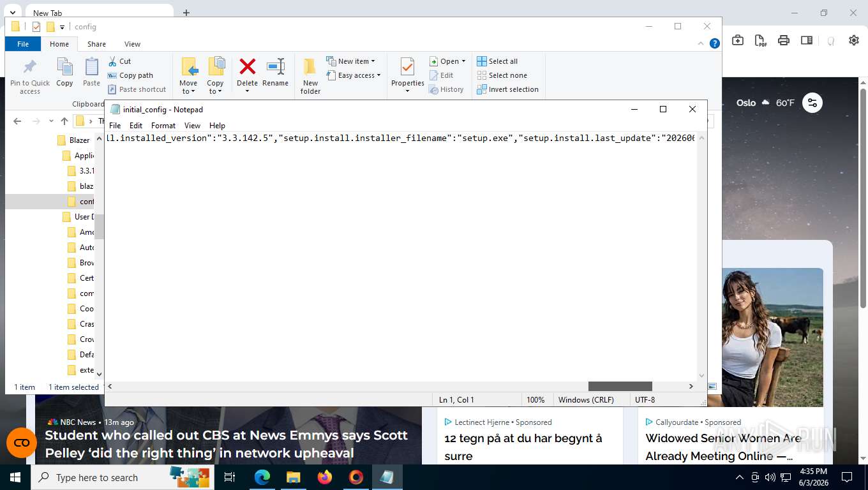Click Select none in the ribbon
Viewport: 868px width, 490px height.
[x=502, y=75]
